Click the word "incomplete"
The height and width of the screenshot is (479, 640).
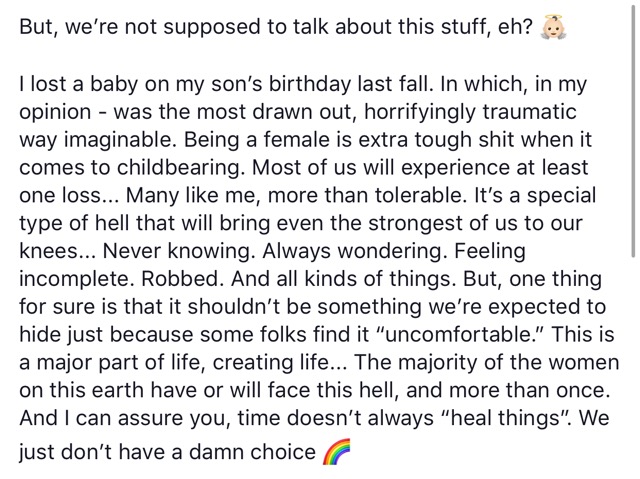(75, 279)
